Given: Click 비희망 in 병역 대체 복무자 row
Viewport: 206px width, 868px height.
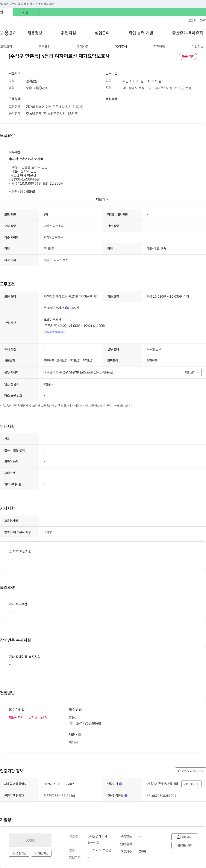Looking at the screenshot, I should [x=48, y=532].
